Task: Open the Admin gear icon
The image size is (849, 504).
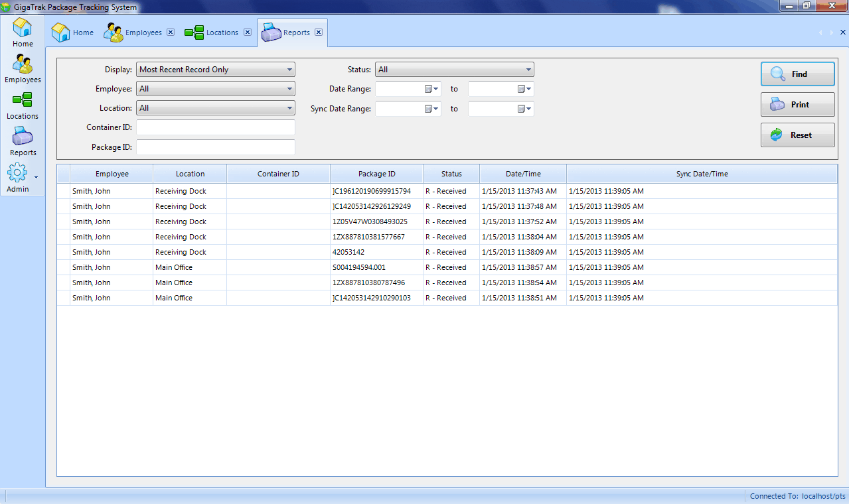Action: tap(18, 171)
